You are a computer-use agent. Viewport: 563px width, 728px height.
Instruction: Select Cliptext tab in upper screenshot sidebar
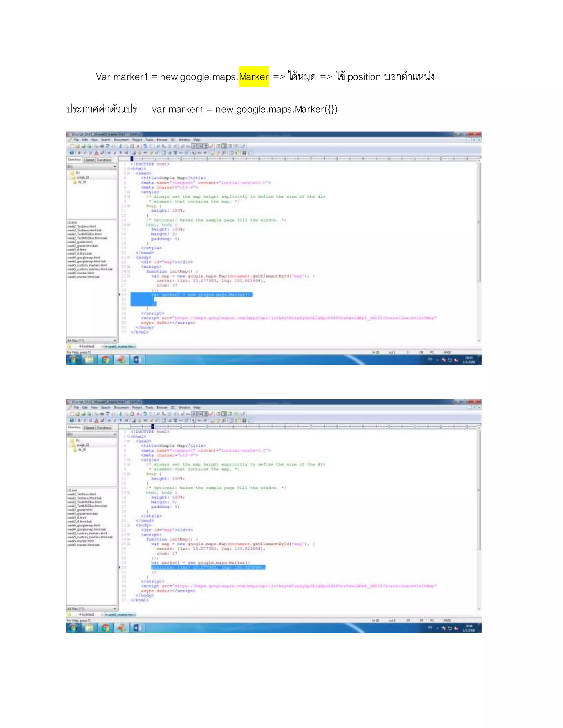pos(89,160)
